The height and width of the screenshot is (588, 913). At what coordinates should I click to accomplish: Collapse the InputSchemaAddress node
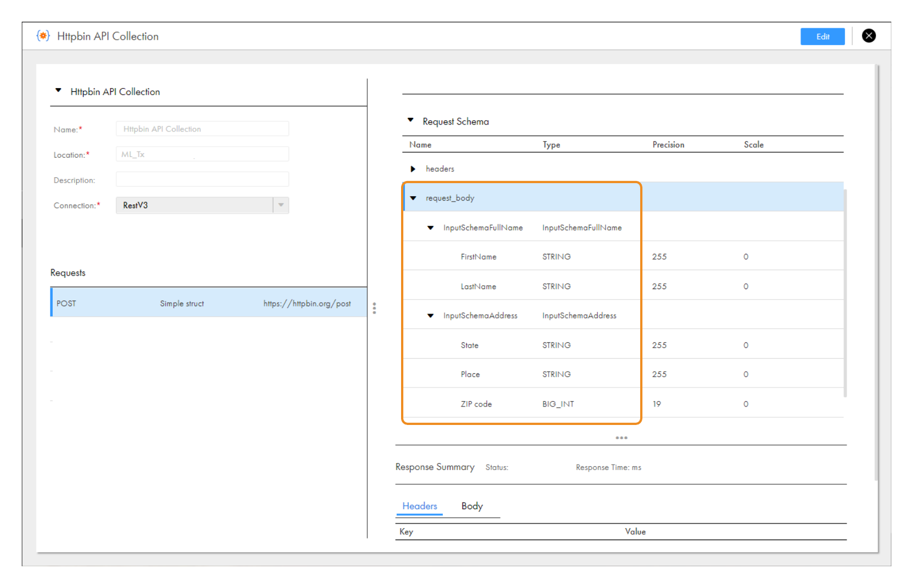coord(430,316)
